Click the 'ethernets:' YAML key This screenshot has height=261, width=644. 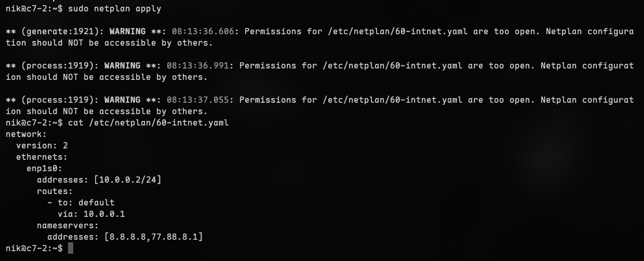coord(42,157)
